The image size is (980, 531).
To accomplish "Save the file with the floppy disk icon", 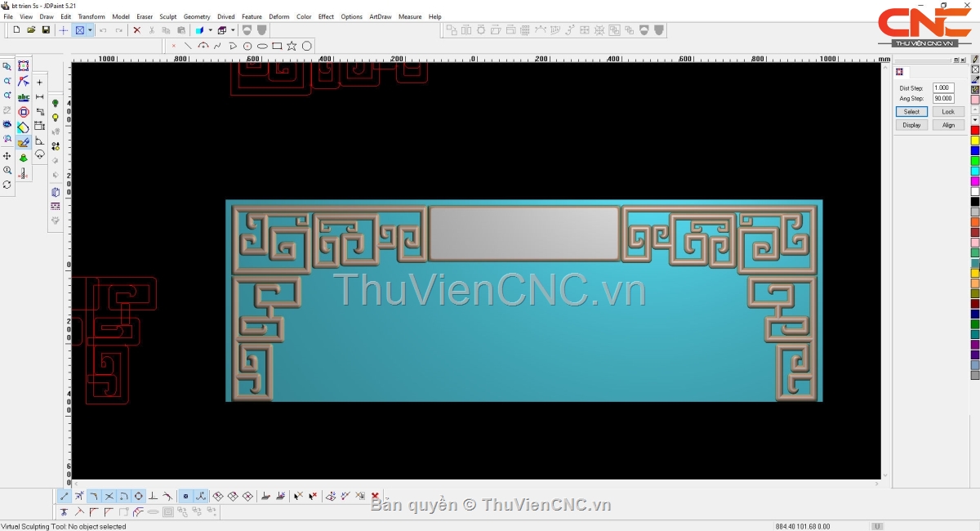I will pyautogui.click(x=46, y=30).
